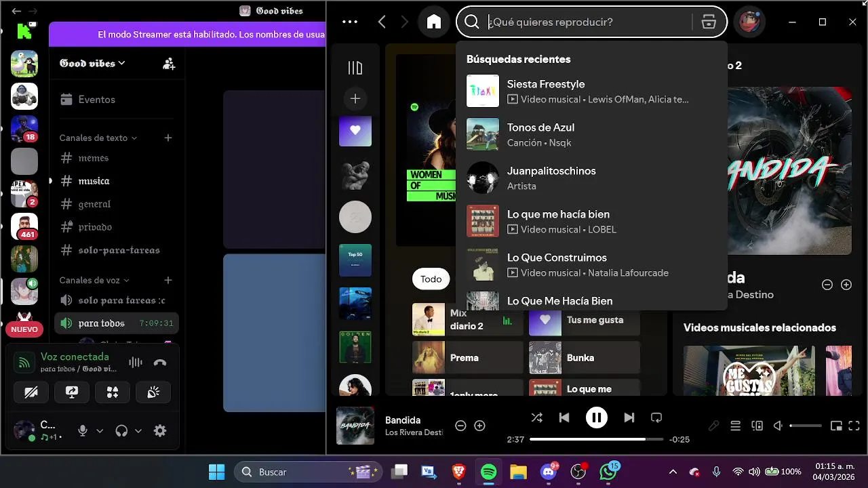Open Bunka tile
Screen dimensions: 868x488
585,358
